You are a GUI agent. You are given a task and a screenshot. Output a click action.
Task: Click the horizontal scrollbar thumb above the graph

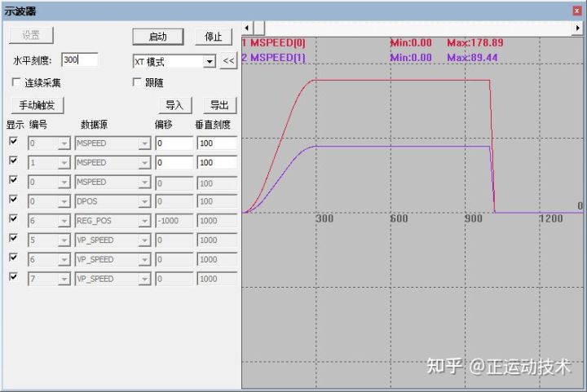(259, 28)
